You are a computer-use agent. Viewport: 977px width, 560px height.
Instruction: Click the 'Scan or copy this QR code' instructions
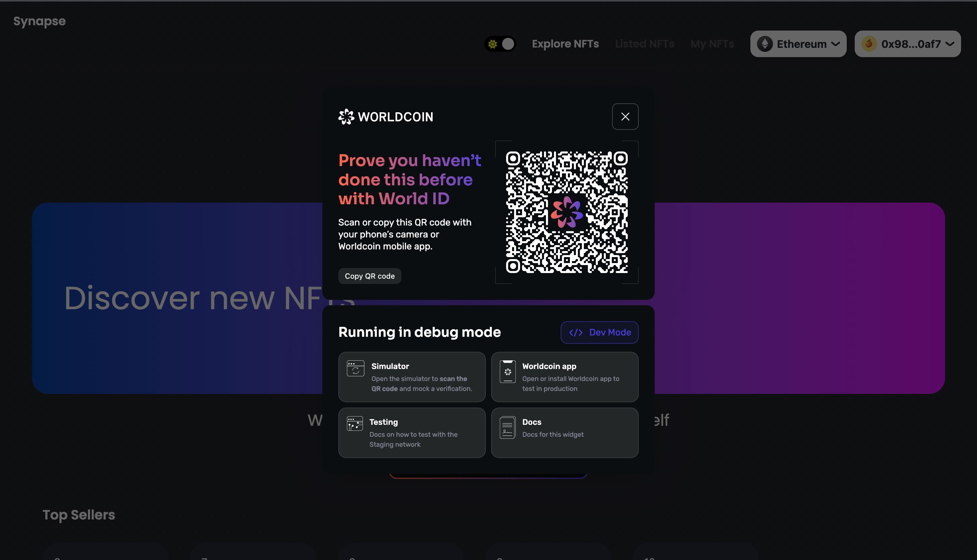point(404,234)
